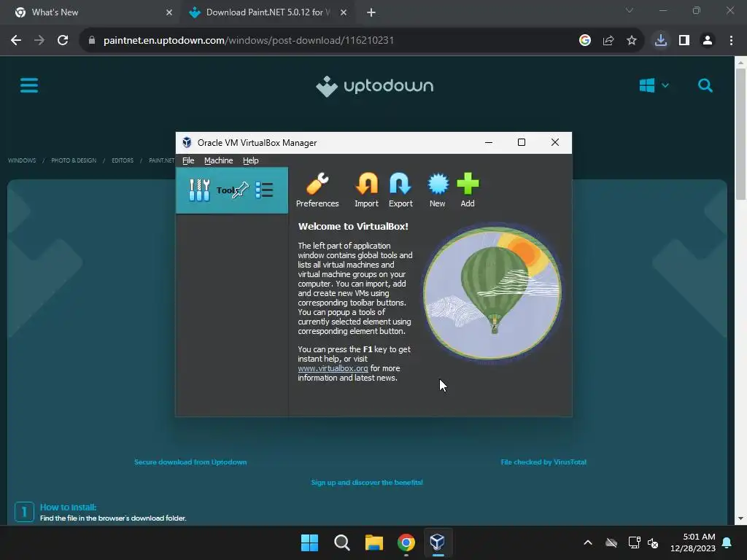
Task: Open VirtualBox Preferences
Action: 317,190
